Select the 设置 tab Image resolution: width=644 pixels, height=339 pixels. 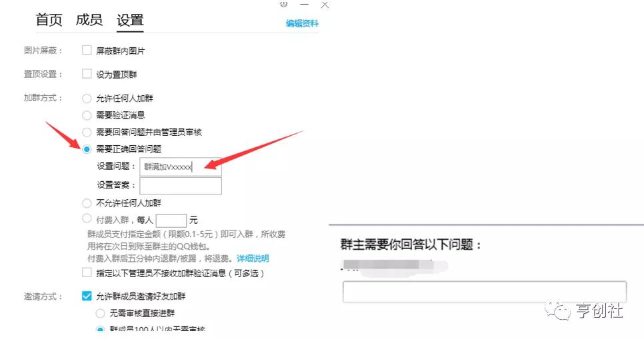click(x=130, y=20)
